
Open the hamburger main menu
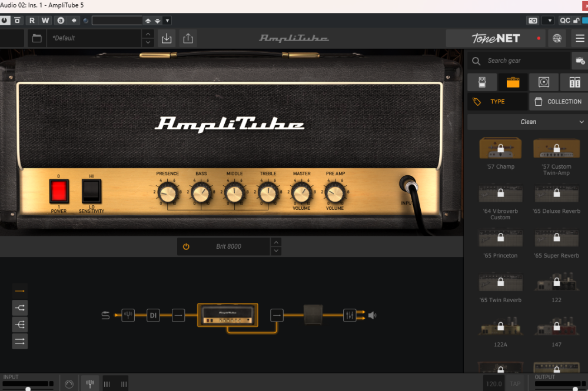pos(580,38)
